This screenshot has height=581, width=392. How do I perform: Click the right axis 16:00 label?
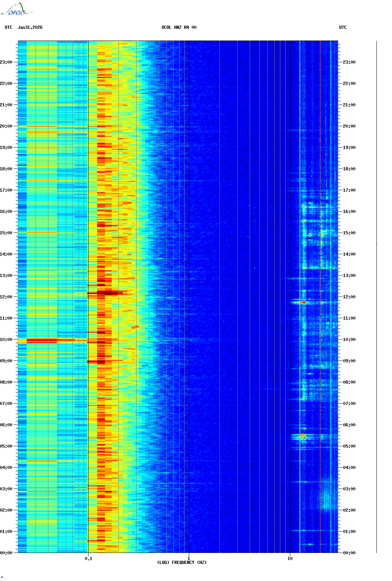point(349,212)
